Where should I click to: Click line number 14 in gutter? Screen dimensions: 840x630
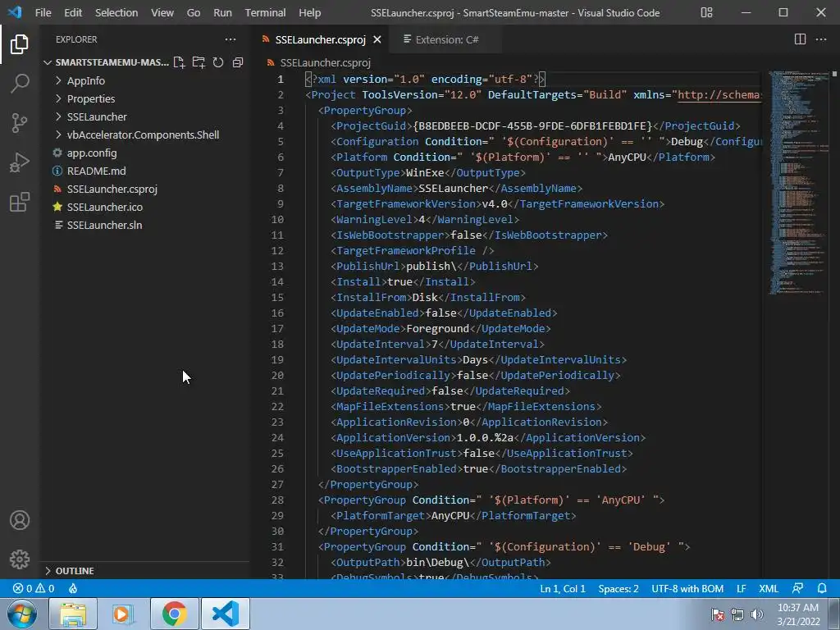[277, 282]
